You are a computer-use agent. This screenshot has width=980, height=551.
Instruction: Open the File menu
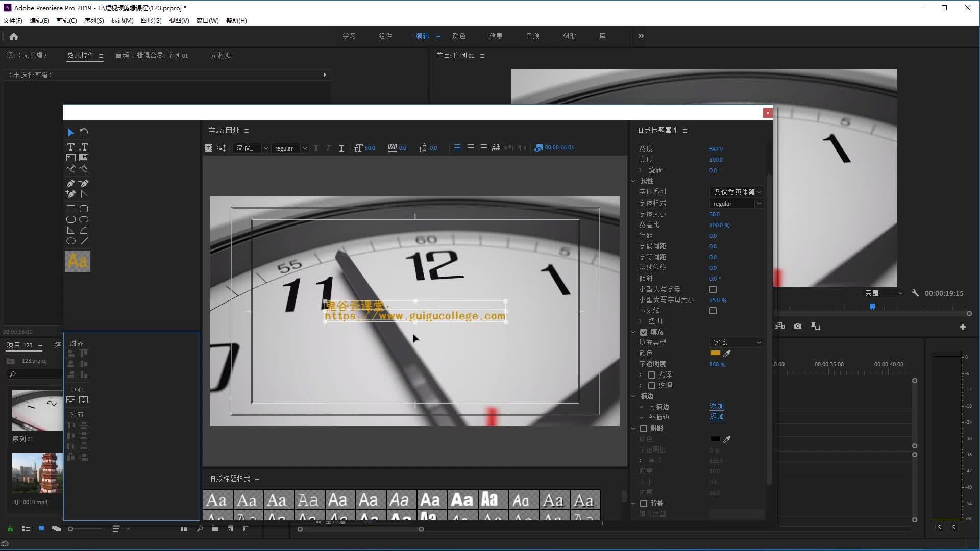pyautogui.click(x=13, y=21)
